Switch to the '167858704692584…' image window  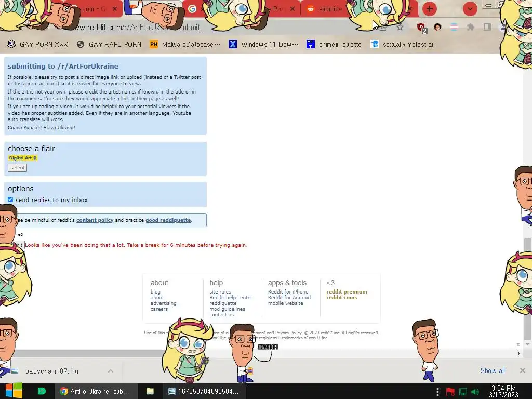(204, 391)
